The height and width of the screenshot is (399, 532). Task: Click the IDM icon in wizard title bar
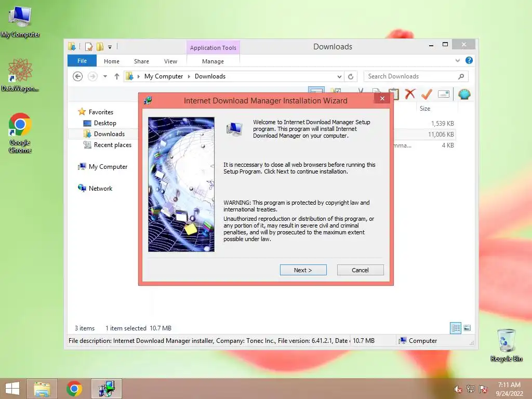pyautogui.click(x=148, y=100)
